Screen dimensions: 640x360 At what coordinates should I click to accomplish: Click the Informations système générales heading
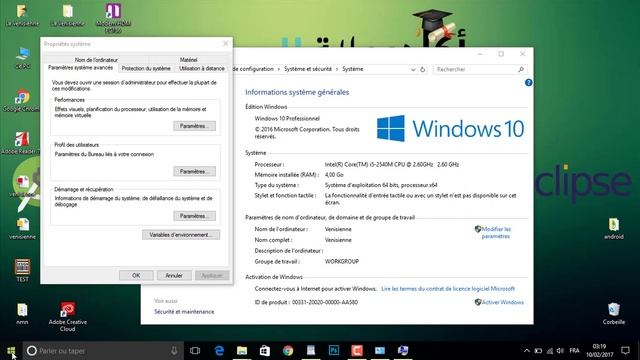click(297, 92)
